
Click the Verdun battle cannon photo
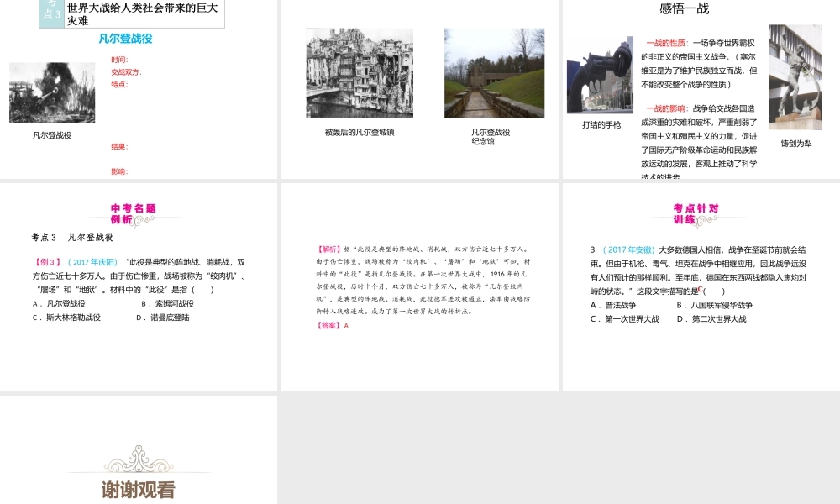pyautogui.click(x=52, y=92)
